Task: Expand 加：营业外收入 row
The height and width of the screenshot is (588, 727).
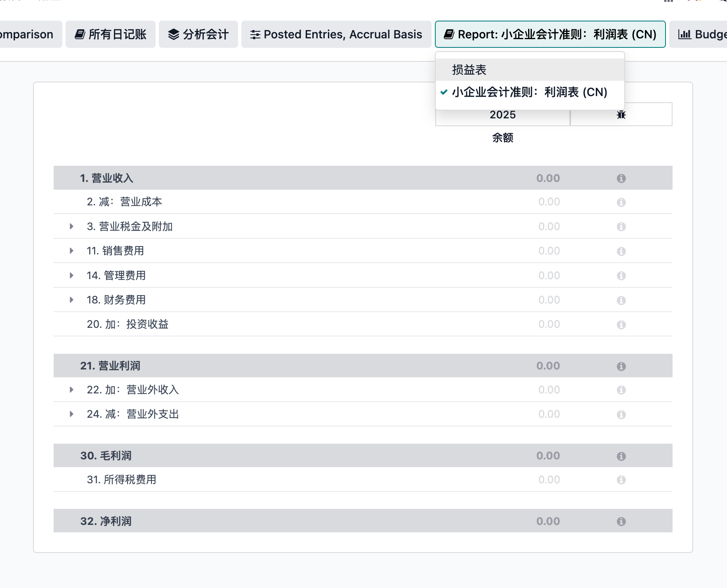Action: coord(71,390)
